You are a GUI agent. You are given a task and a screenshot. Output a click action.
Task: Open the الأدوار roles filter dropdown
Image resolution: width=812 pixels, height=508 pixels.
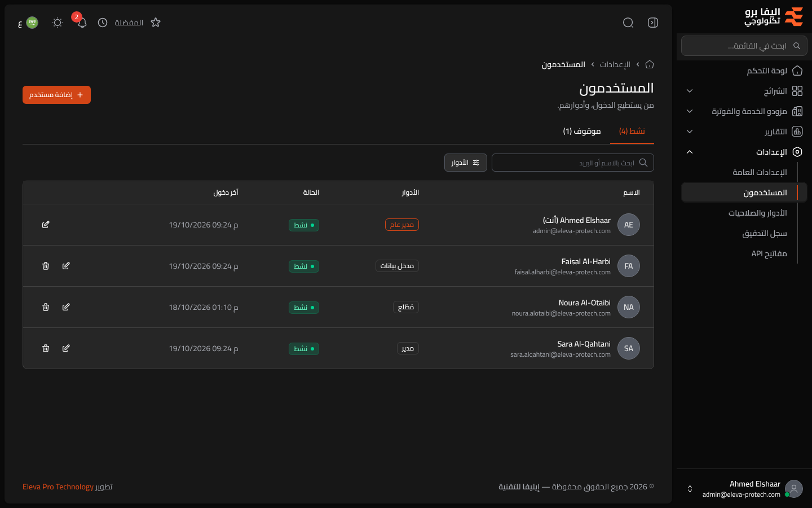[x=466, y=163]
